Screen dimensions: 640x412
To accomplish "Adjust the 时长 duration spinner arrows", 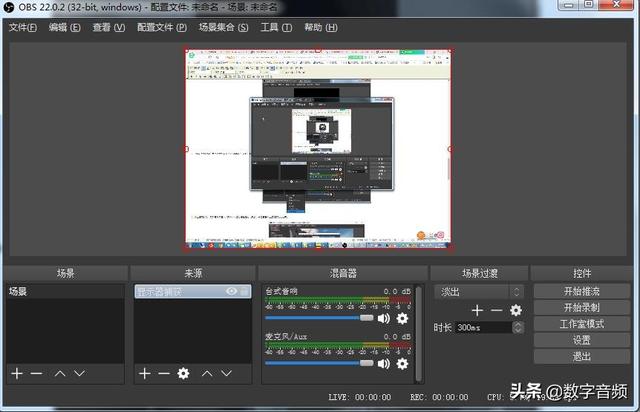I will 518,327.
